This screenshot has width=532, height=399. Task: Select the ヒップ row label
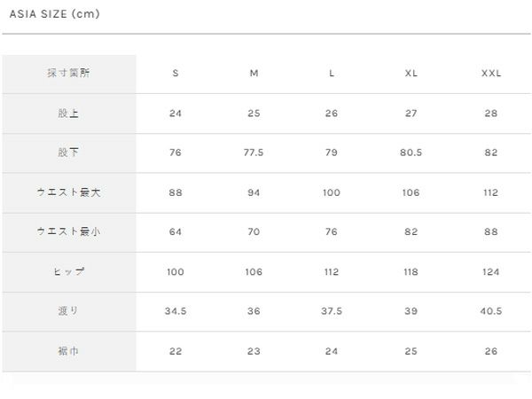[68, 271]
